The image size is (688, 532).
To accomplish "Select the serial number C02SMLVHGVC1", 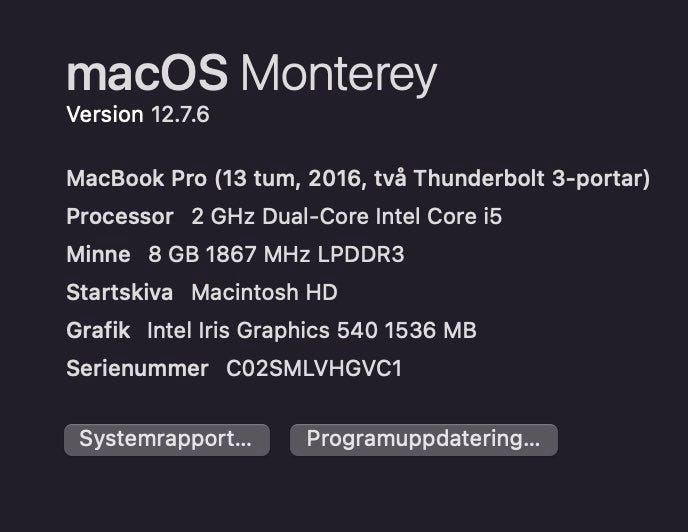I will [x=314, y=368].
